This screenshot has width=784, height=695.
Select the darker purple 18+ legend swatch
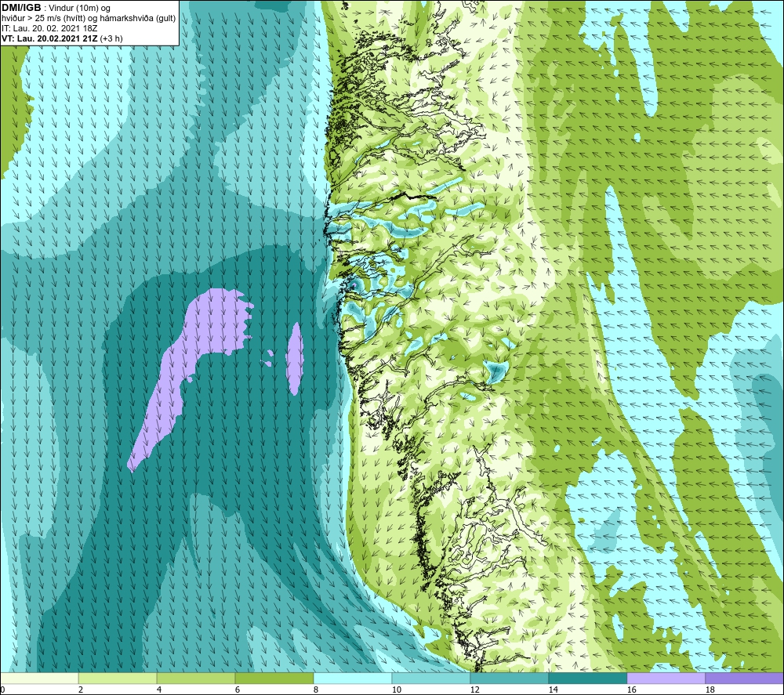[x=744, y=678]
